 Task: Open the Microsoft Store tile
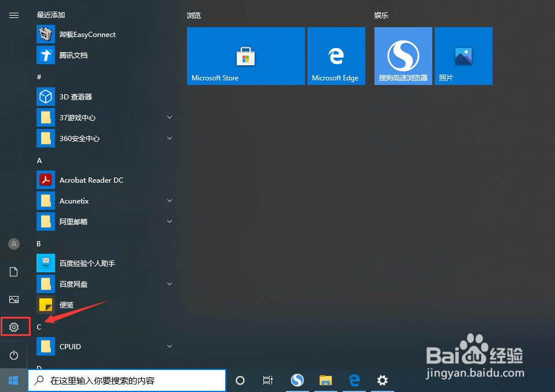tap(245, 56)
